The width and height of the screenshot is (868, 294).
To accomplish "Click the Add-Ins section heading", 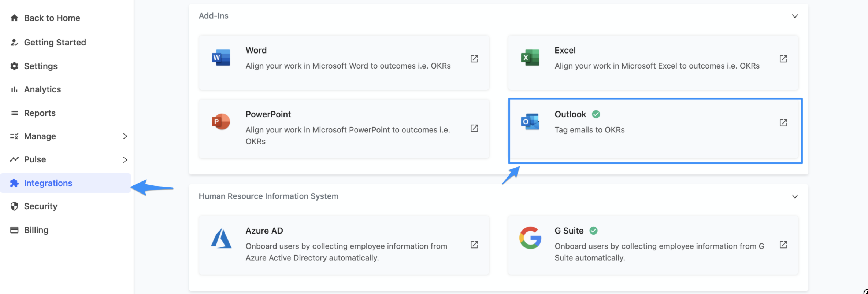I will coord(214,16).
